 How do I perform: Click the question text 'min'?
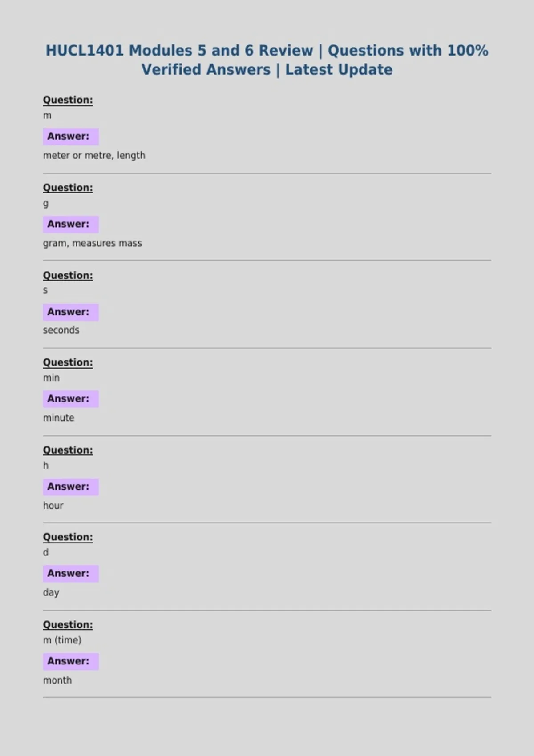pos(51,378)
